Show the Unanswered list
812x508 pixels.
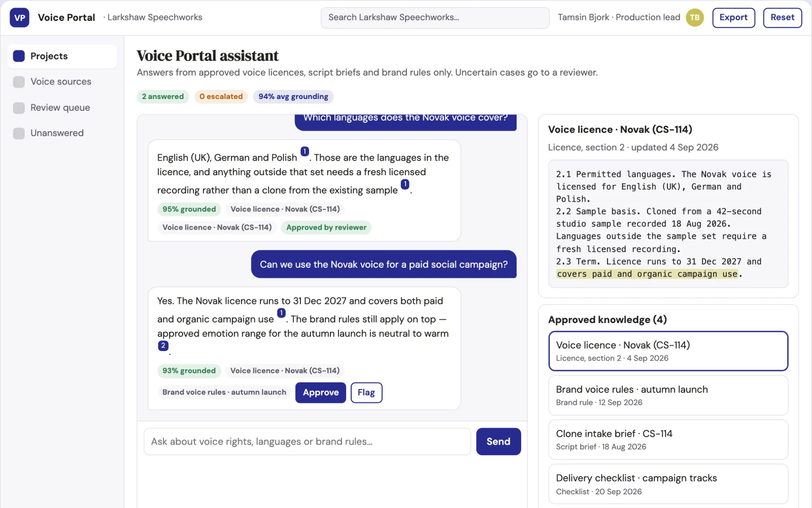[x=62, y=133]
